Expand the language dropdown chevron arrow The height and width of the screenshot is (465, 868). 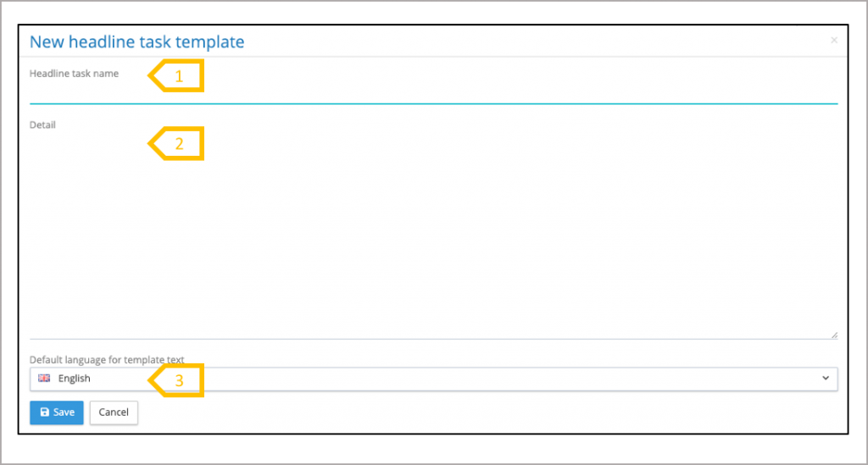(x=826, y=379)
